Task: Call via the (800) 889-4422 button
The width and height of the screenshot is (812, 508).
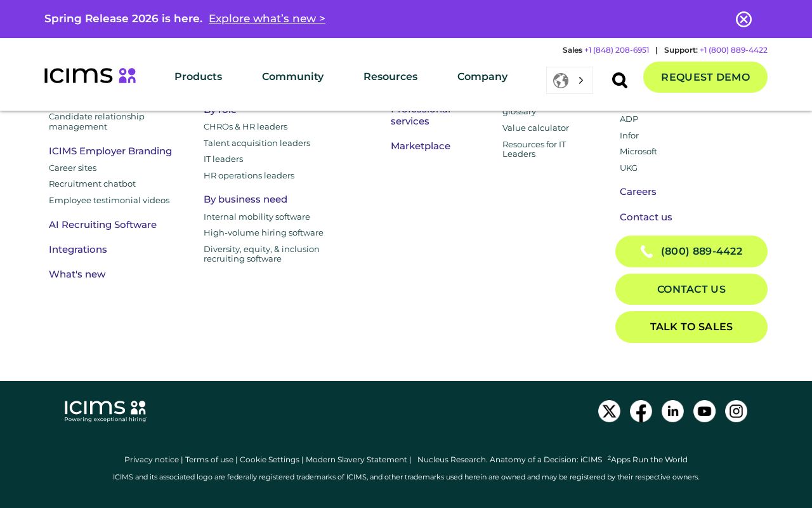Action: click(x=691, y=251)
